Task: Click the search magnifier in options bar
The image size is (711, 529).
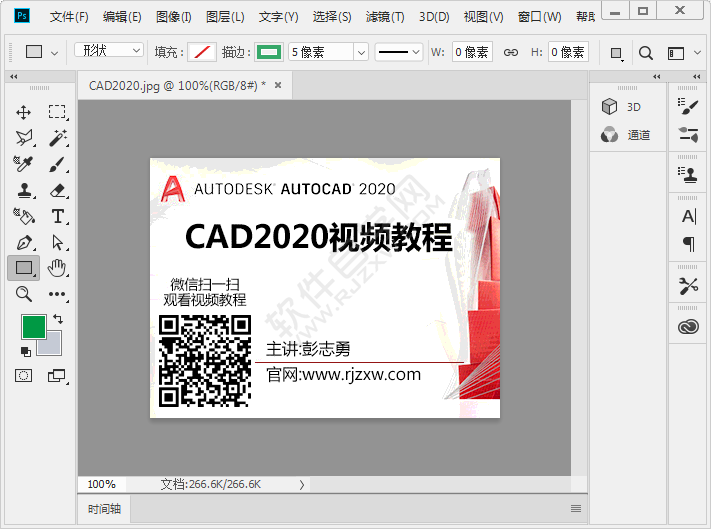Action: [646, 53]
